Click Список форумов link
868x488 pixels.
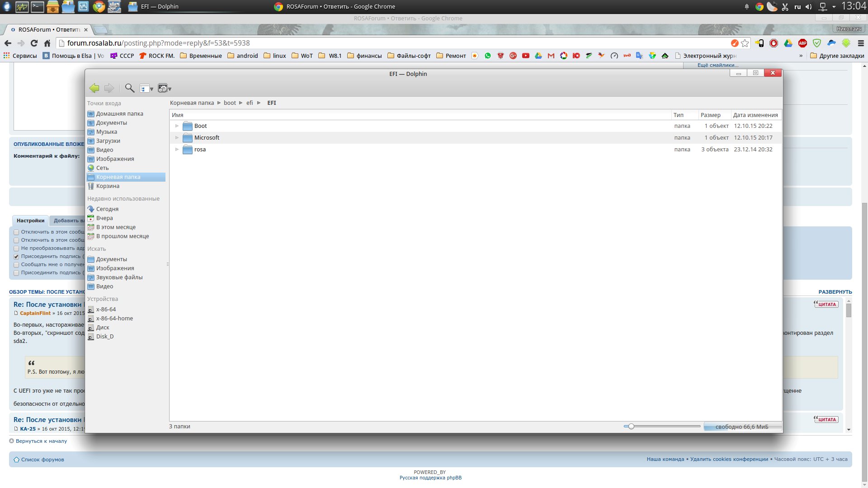[x=42, y=460]
